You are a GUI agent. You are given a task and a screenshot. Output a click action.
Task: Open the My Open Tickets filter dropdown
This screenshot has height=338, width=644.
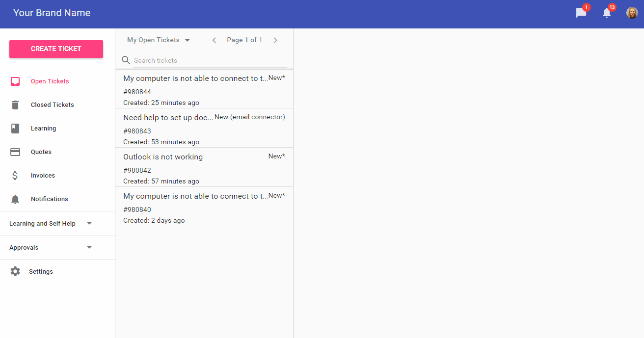[158, 40]
